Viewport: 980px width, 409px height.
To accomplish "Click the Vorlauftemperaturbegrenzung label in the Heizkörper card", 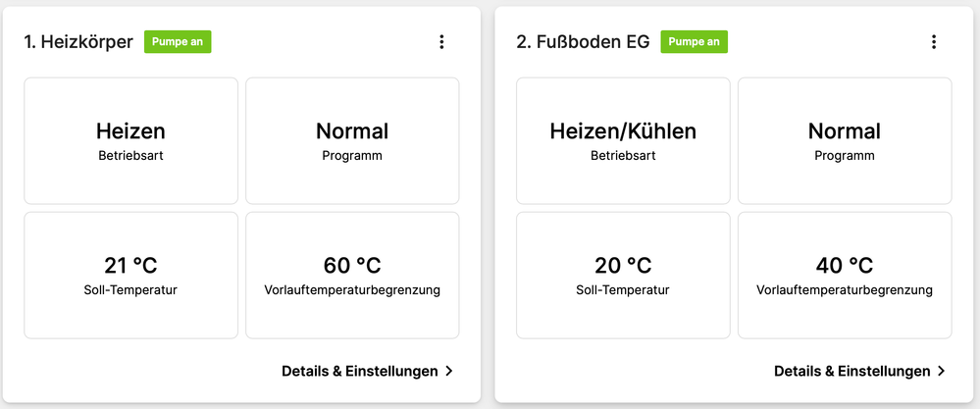I will tap(352, 290).
